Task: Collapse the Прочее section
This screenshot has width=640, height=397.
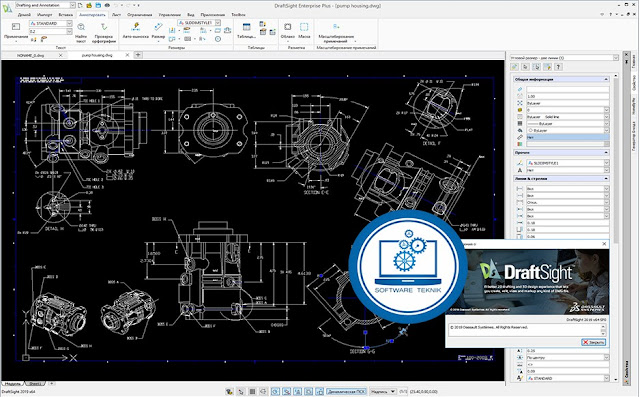Action: (x=606, y=153)
